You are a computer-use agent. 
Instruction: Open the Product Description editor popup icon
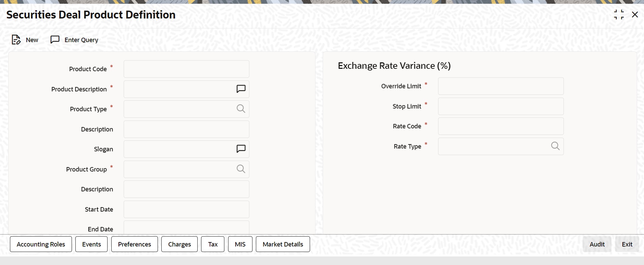click(241, 89)
